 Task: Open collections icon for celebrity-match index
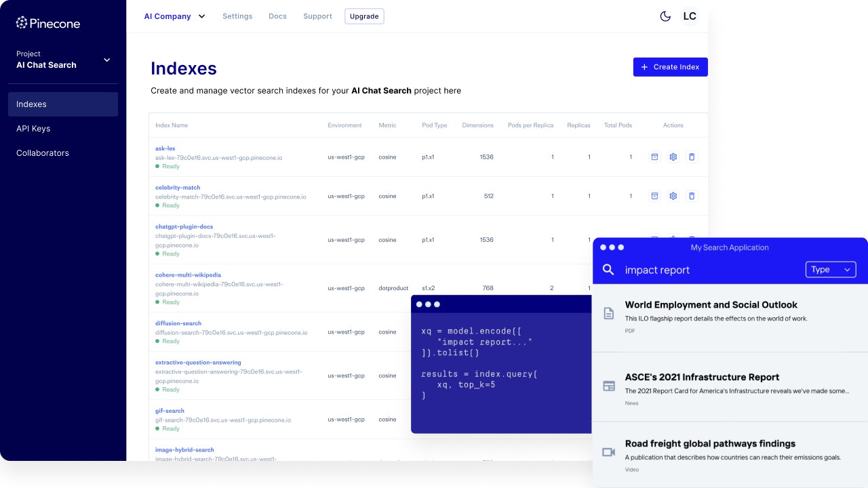pos(654,196)
